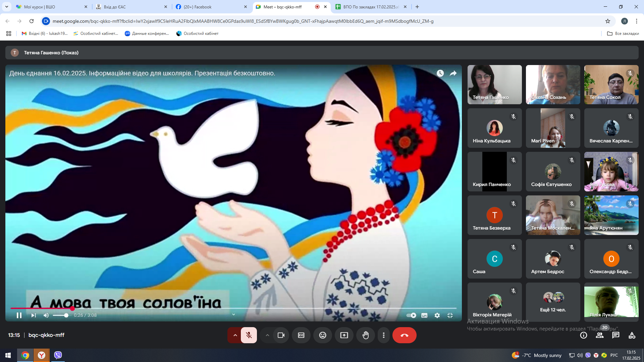The image size is (644, 362).
Task: Toggle Meet captions button
Action: 301,335
